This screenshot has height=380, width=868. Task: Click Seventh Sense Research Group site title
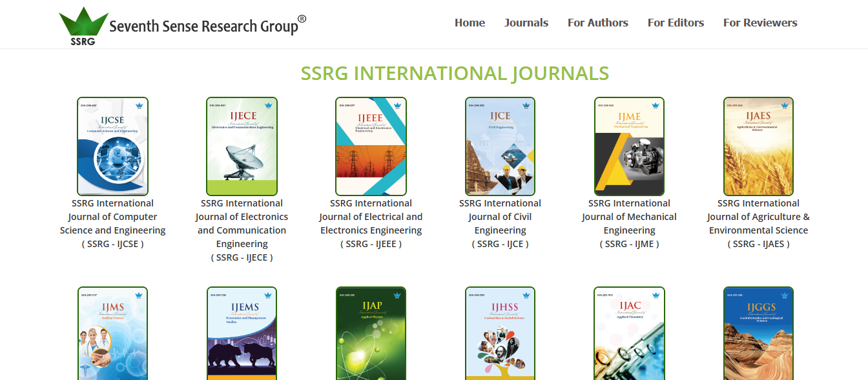pos(207,25)
